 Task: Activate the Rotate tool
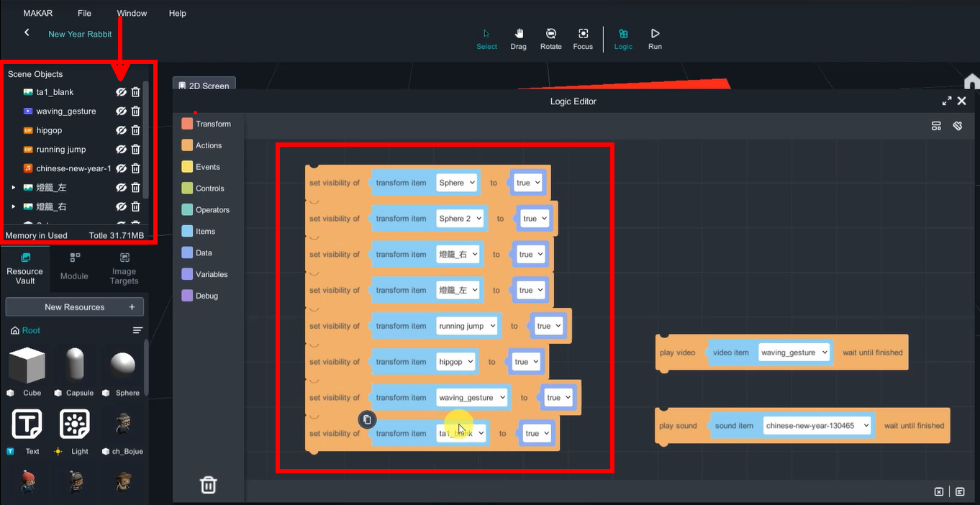coord(550,39)
